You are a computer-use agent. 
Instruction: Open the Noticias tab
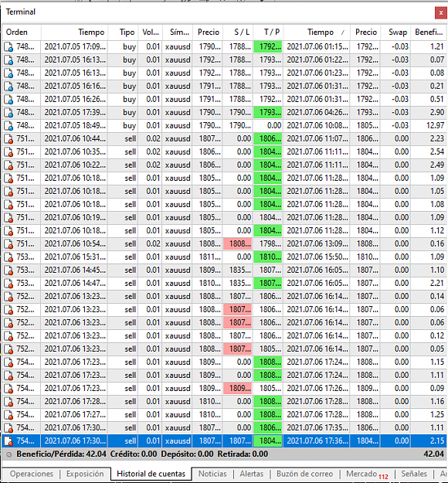tap(212, 474)
